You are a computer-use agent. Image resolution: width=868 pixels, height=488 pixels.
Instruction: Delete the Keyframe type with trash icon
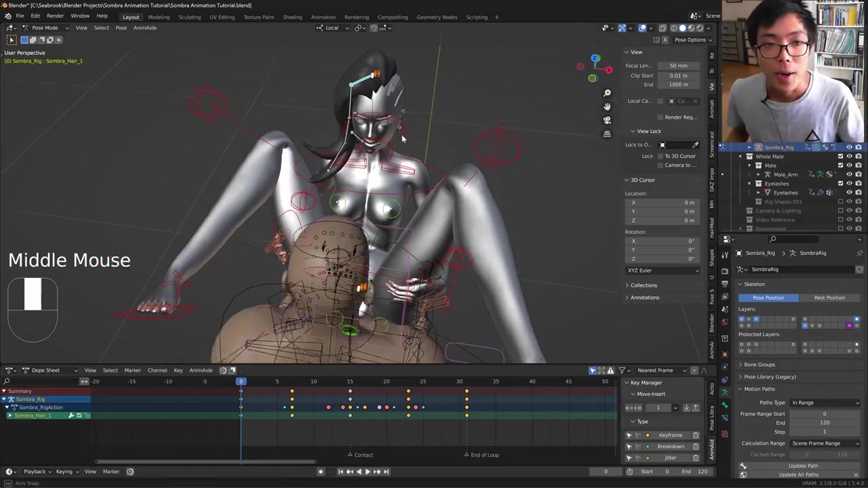point(695,435)
